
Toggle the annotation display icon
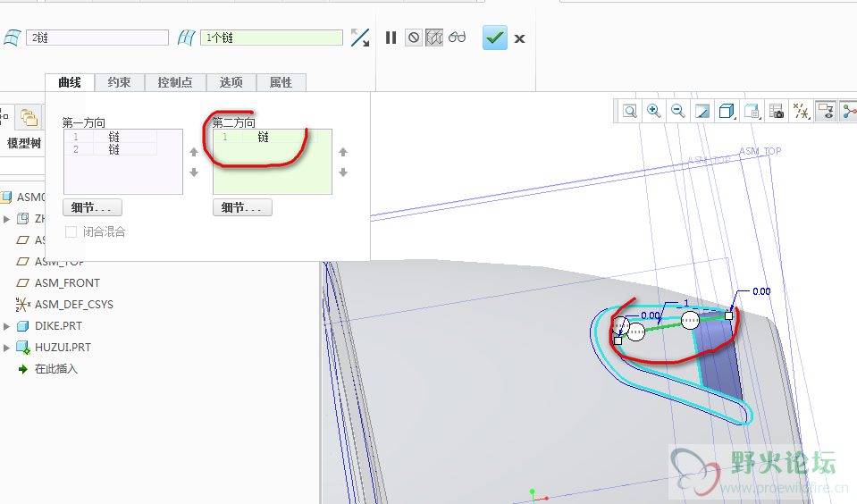826,111
